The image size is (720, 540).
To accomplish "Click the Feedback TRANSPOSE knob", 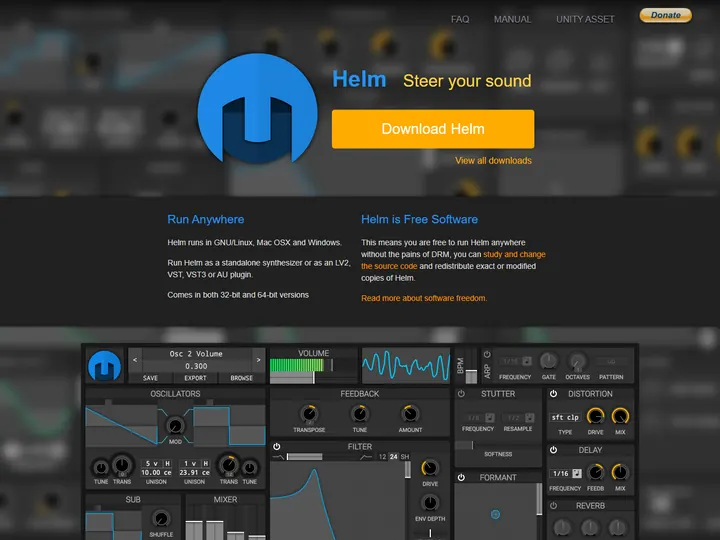I will tap(309, 414).
